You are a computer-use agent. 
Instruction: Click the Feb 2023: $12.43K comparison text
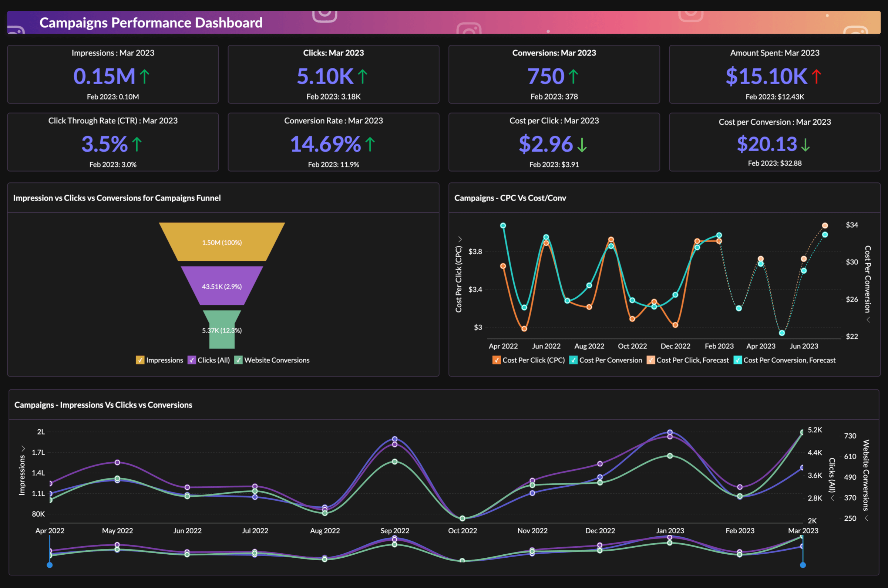coord(775,97)
